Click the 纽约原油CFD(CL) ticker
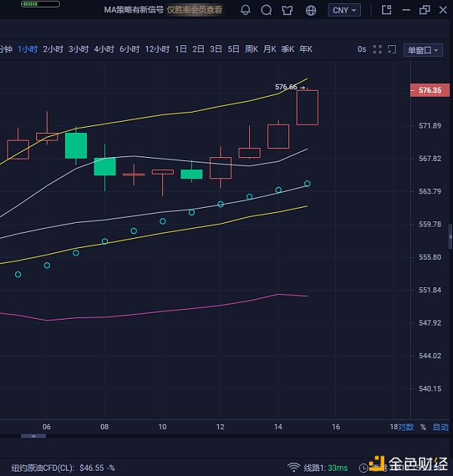 point(42,468)
